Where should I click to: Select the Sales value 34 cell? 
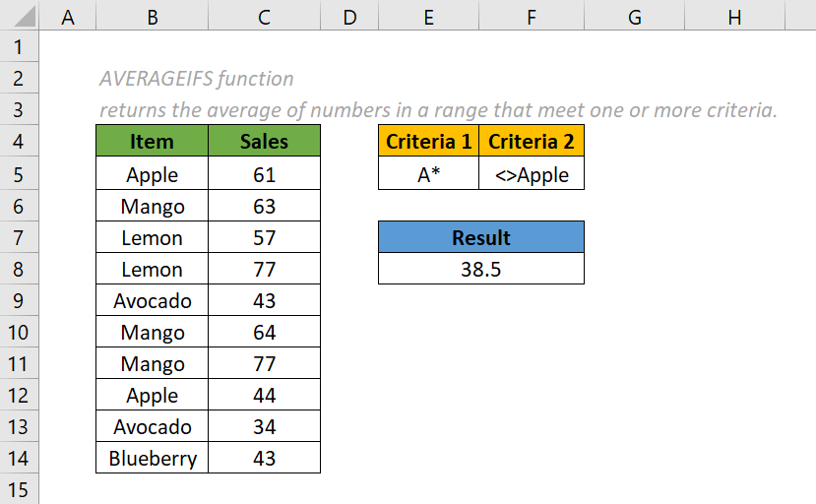pos(264,426)
